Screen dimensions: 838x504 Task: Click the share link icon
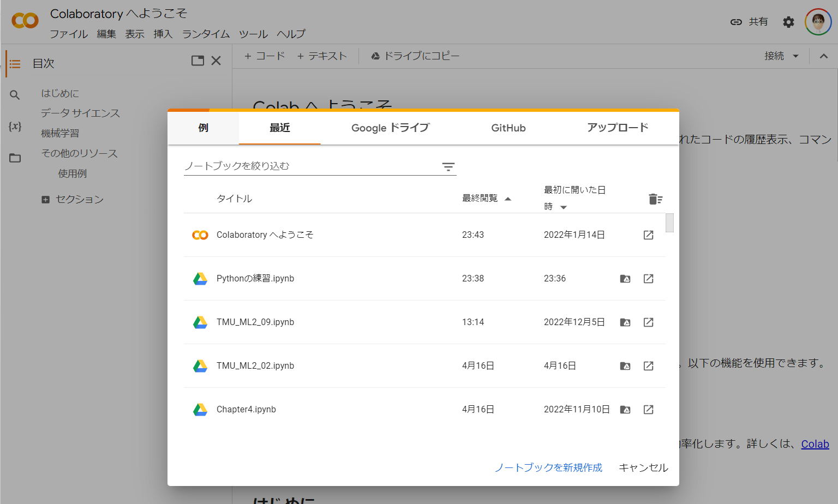click(736, 22)
